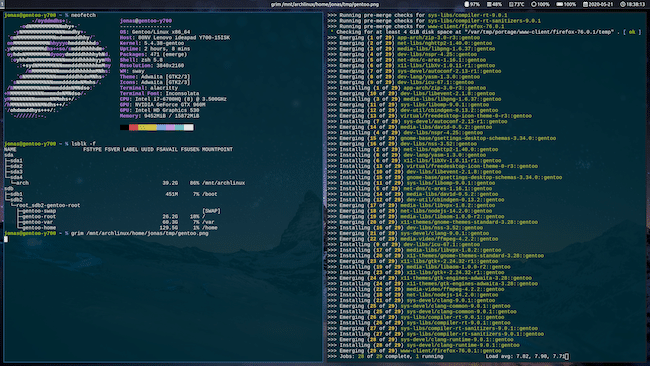Click the 'sdb1' row mounted at /boot
The width and height of the screenshot is (650, 366).
tap(111, 194)
